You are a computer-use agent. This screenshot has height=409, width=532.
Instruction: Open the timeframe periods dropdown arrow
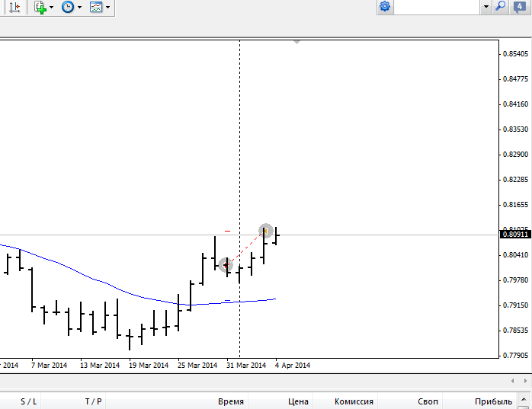(79, 8)
